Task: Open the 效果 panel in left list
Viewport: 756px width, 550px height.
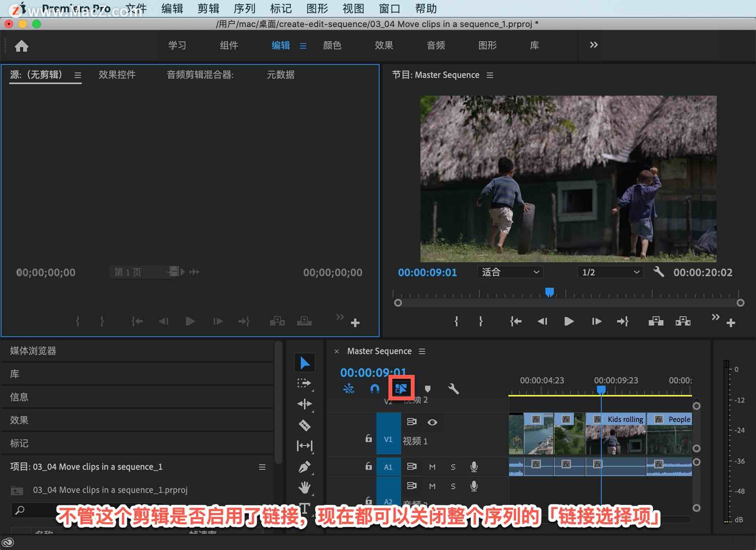Action: click(19, 420)
